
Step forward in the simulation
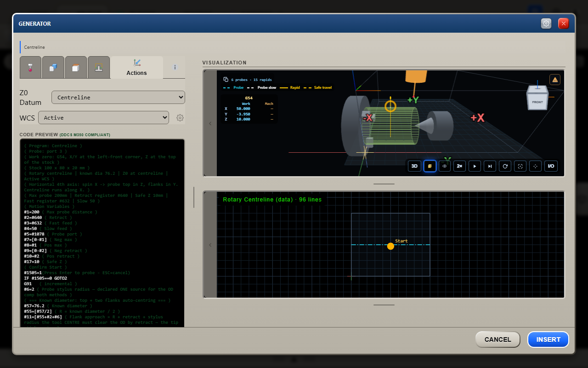[490, 166]
